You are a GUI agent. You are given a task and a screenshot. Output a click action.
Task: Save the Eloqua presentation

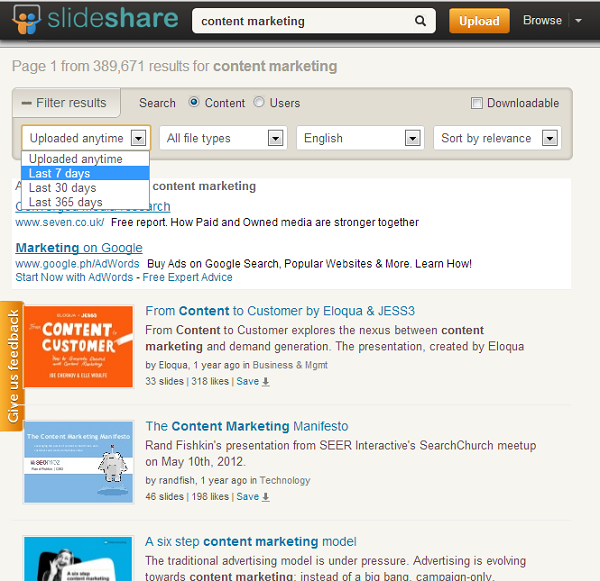point(248,381)
